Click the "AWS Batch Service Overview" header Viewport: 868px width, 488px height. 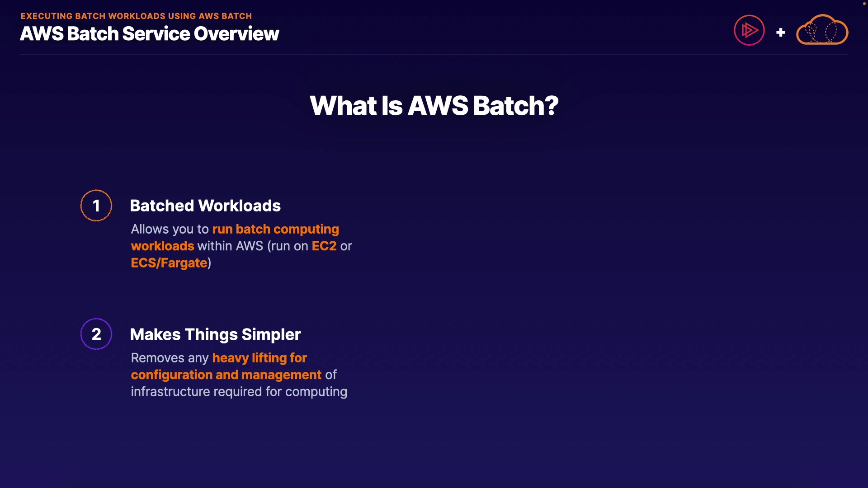[x=149, y=34]
